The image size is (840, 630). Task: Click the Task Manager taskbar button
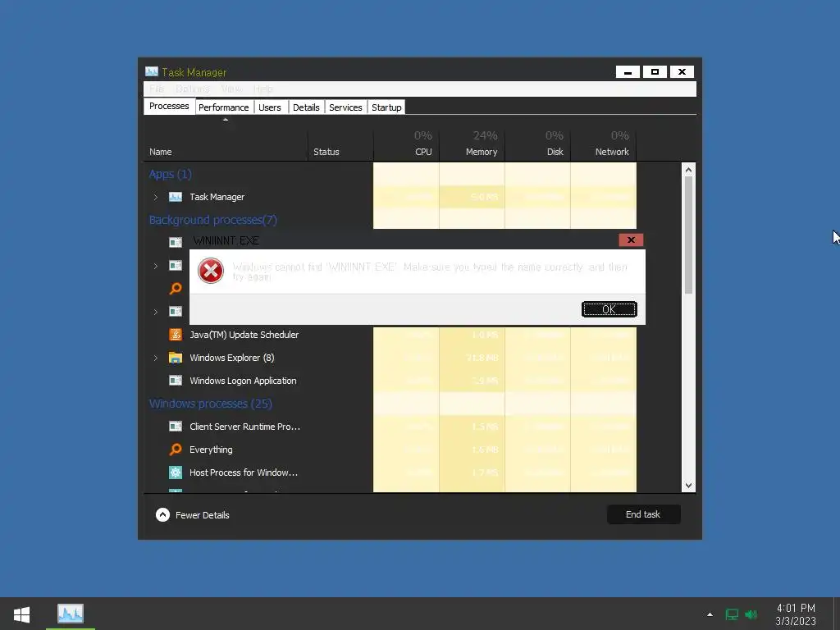tap(71, 614)
